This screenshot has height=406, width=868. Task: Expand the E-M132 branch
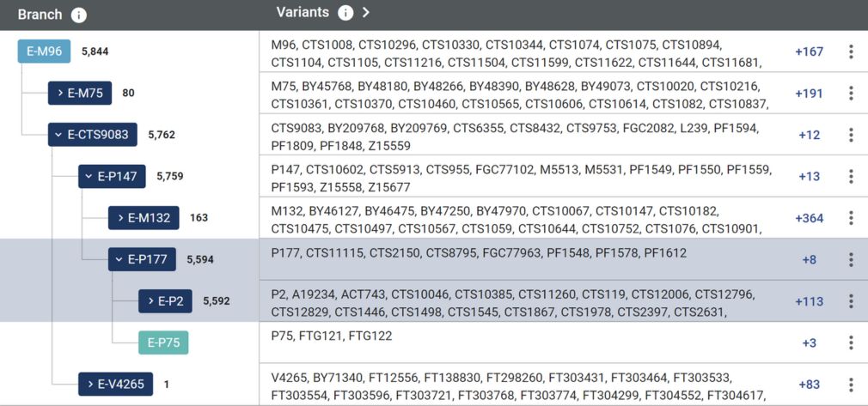tap(144, 218)
